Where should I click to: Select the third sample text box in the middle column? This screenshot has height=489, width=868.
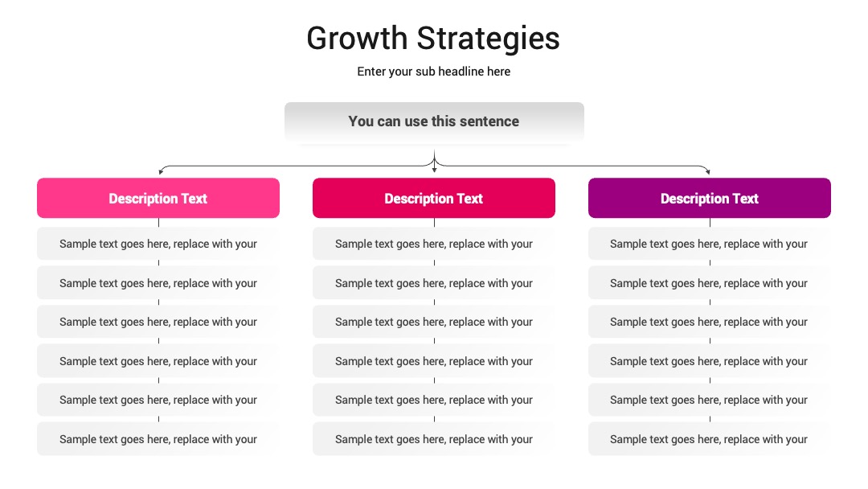[434, 322]
